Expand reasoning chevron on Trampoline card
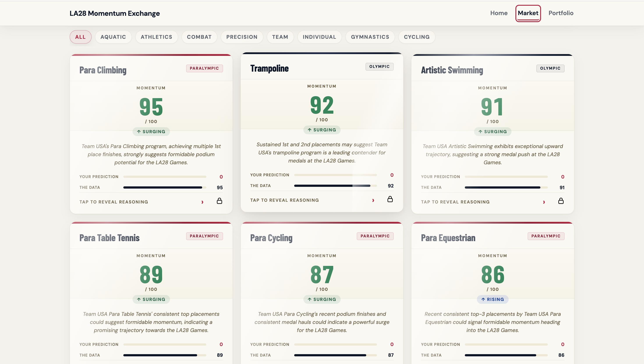Image resolution: width=644 pixels, height=364 pixels. tap(373, 200)
